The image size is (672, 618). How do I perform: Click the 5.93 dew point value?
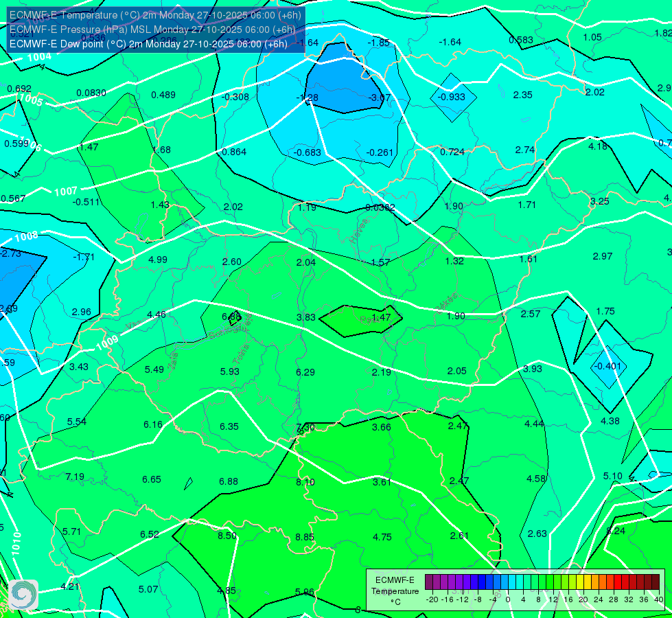(230, 371)
